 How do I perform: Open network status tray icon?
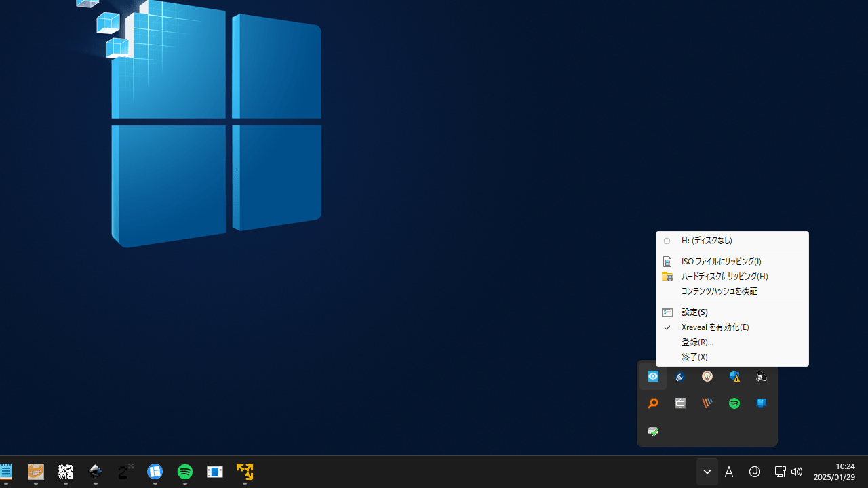pyautogui.click(x=780, y=472)
